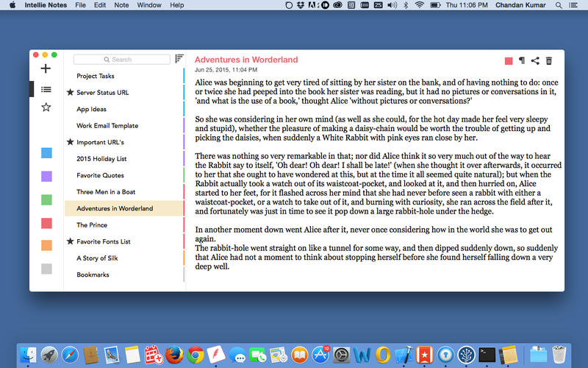Image resolution: width=588 pixels, height=368 pixels.
Task: Open the A Story of Silk note
Action: (x=124, y=258)
